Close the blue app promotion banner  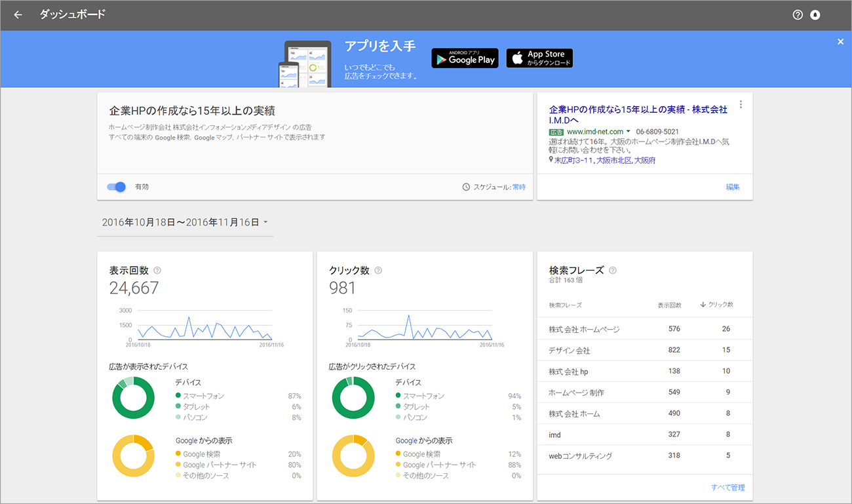840,41
